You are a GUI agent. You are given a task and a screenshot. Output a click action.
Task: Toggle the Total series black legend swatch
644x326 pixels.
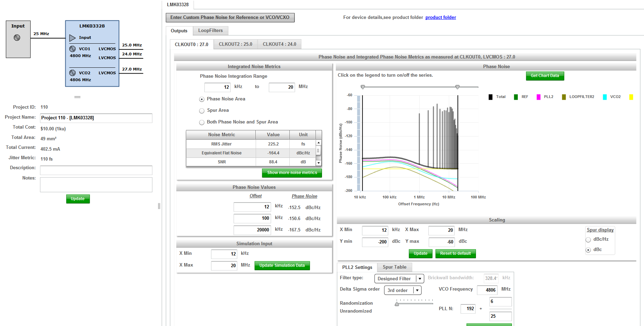(x=491, y=97)
